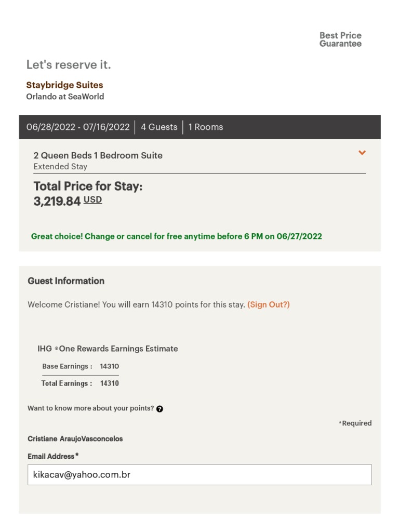
Task: Select the 4 Guests section
Action: click(x=159, y=127)
